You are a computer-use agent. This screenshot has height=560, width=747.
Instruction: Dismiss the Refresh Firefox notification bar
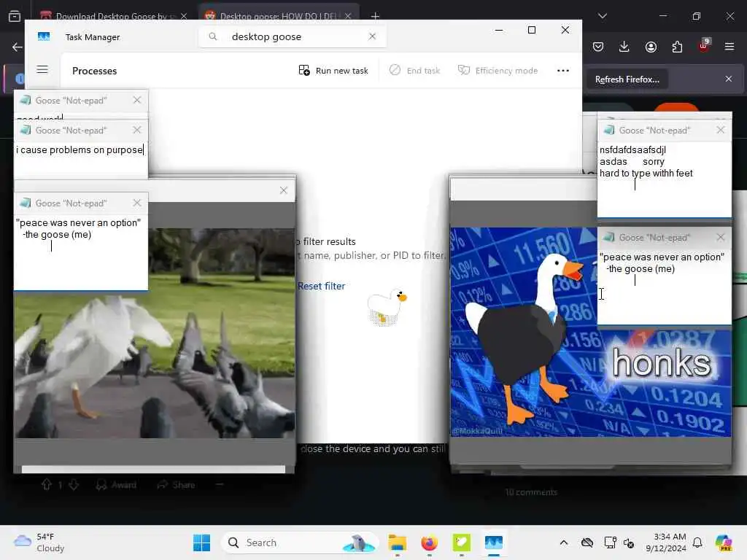pos(729,79)
